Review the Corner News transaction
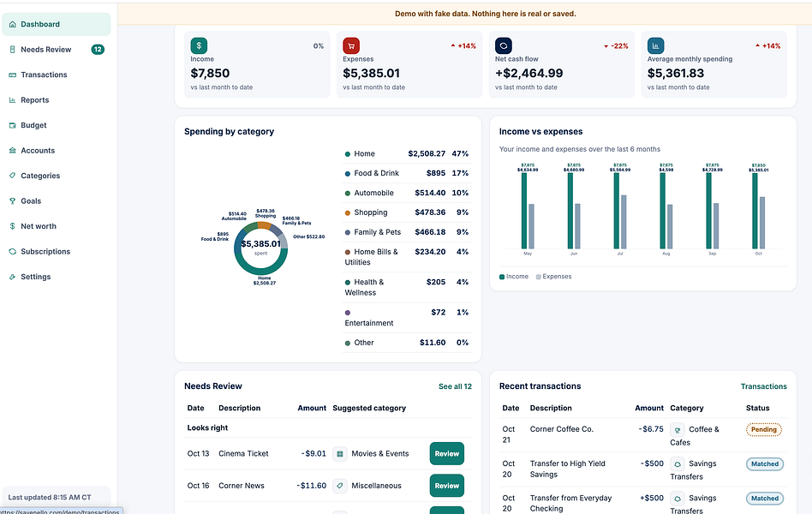812x514 pixels. (447, 486)
